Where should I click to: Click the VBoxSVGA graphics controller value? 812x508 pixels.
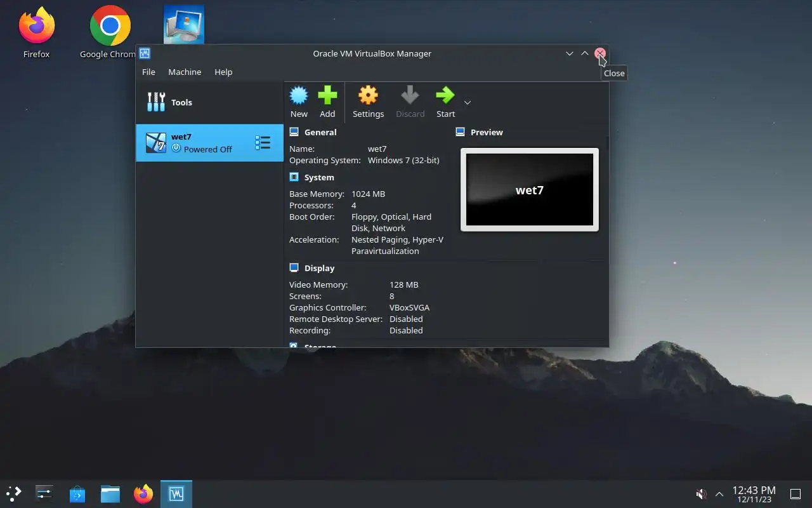click(409, 307)
